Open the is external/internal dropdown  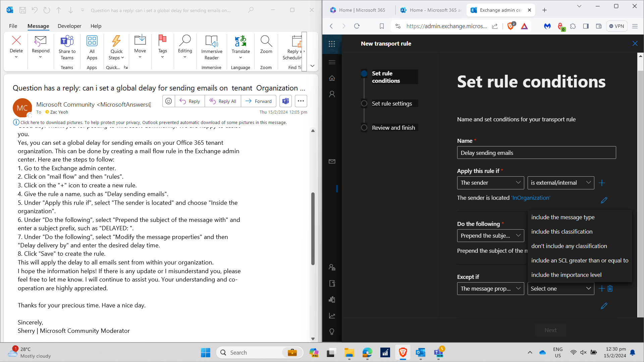click(560, 183)
